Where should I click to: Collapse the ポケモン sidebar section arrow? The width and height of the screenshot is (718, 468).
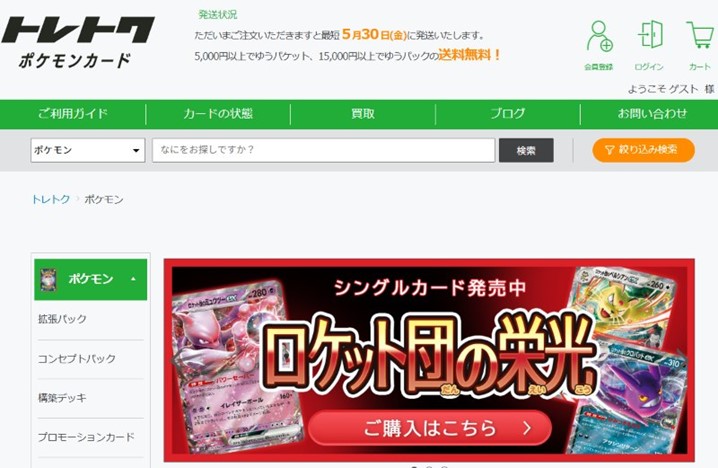point(133,279)
